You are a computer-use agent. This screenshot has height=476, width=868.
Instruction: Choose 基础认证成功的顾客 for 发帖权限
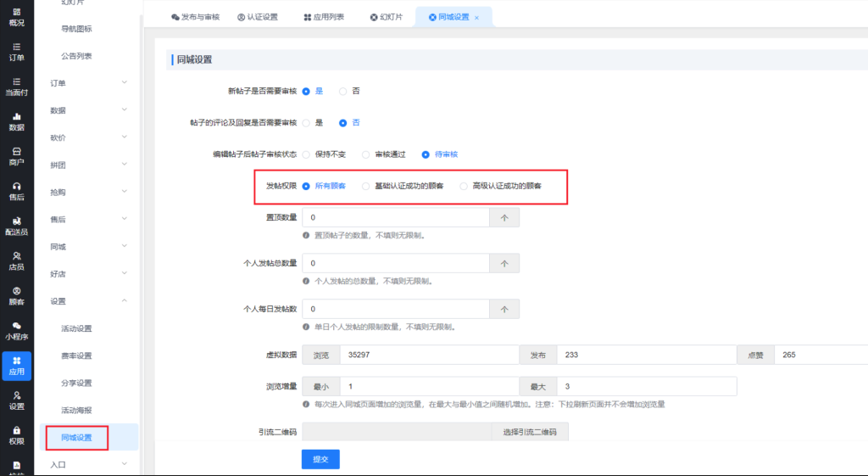[366, 186]
